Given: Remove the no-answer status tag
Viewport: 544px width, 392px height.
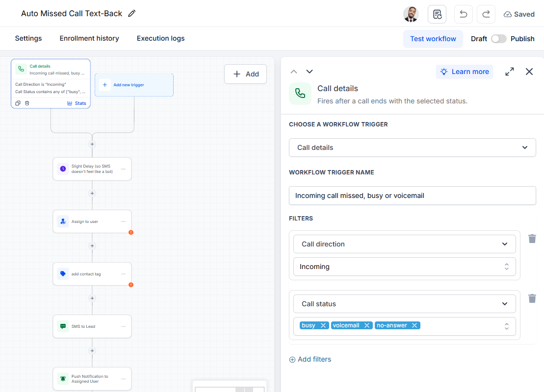Looking at the screenshot, I should pos(414,325).
